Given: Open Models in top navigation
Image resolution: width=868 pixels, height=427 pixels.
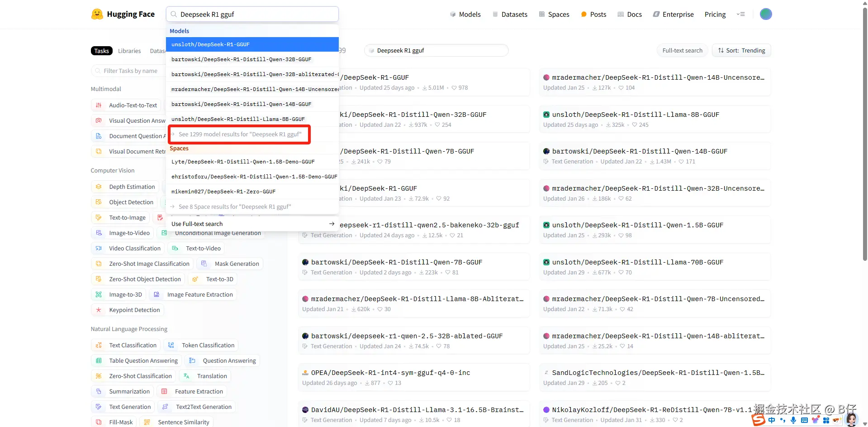Looking at the screenshot, I should [x=465, y=14].
